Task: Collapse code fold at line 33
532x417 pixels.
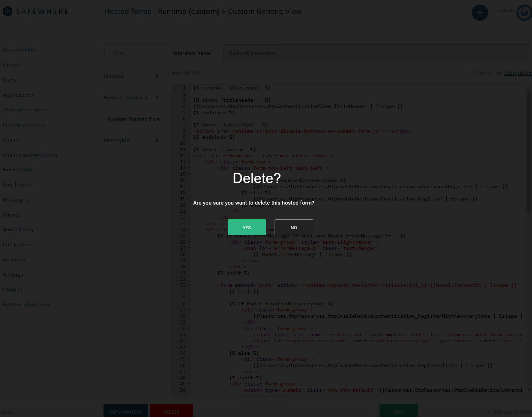Action: coord(189,285)
